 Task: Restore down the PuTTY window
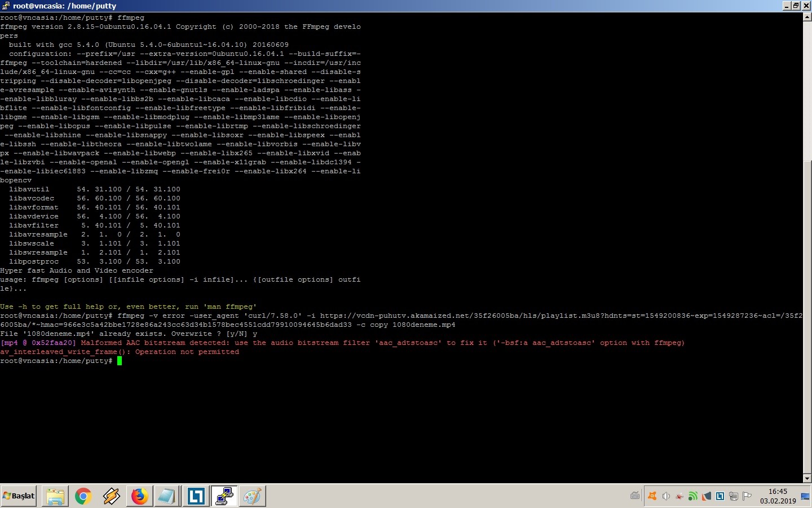(796, 6)
